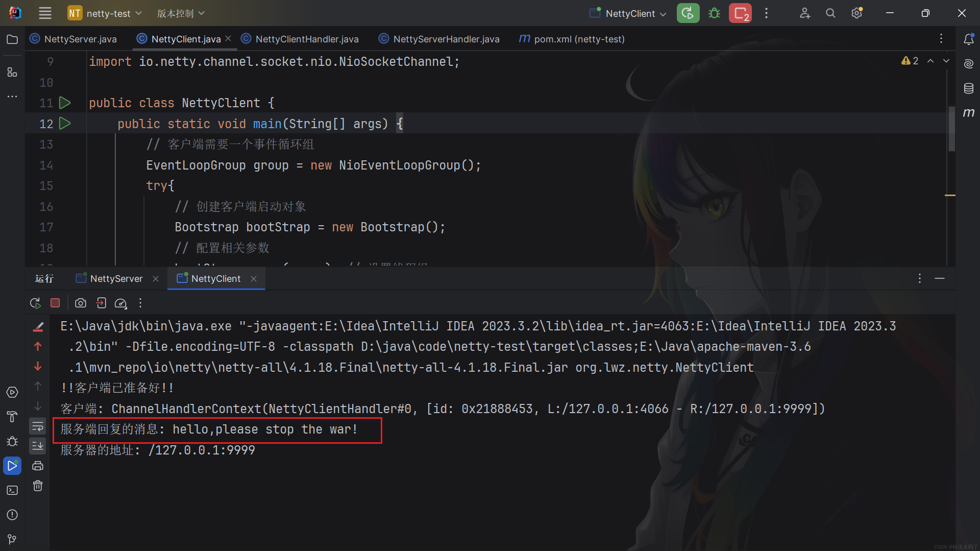
Task: Stop the running NettyClient process
Action: coord(55,303)
